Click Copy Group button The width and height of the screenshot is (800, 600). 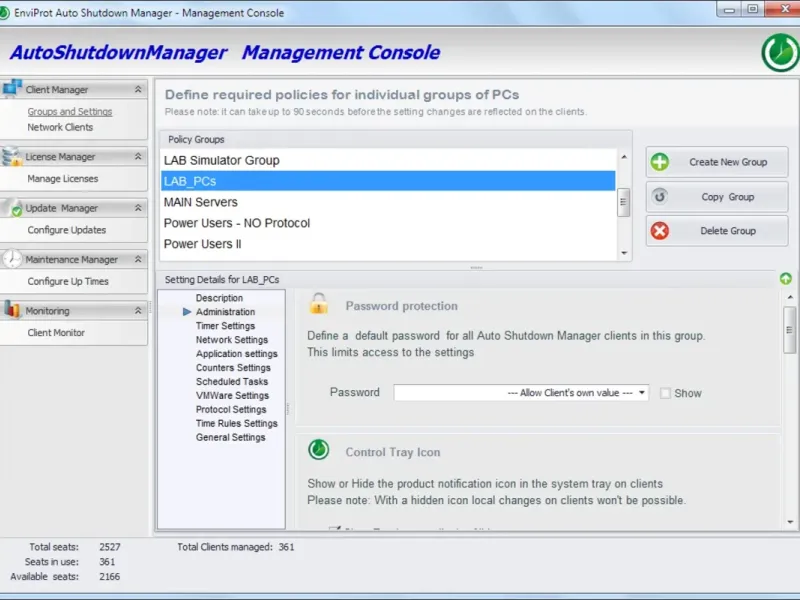tap(717, 197)
